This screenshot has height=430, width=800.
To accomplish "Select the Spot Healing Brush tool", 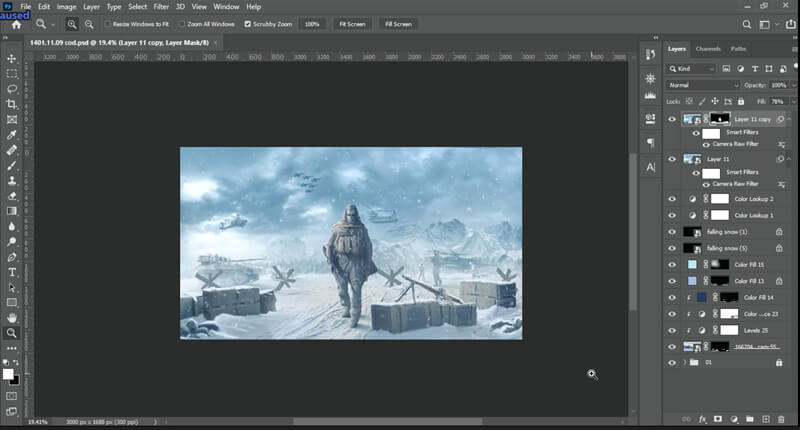I will [12, 150].
